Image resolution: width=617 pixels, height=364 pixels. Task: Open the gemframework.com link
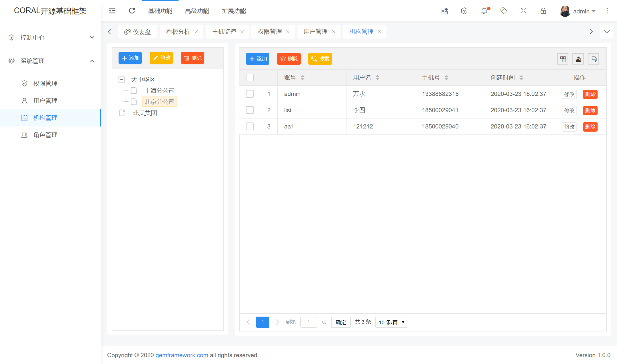tap(182, 355)
